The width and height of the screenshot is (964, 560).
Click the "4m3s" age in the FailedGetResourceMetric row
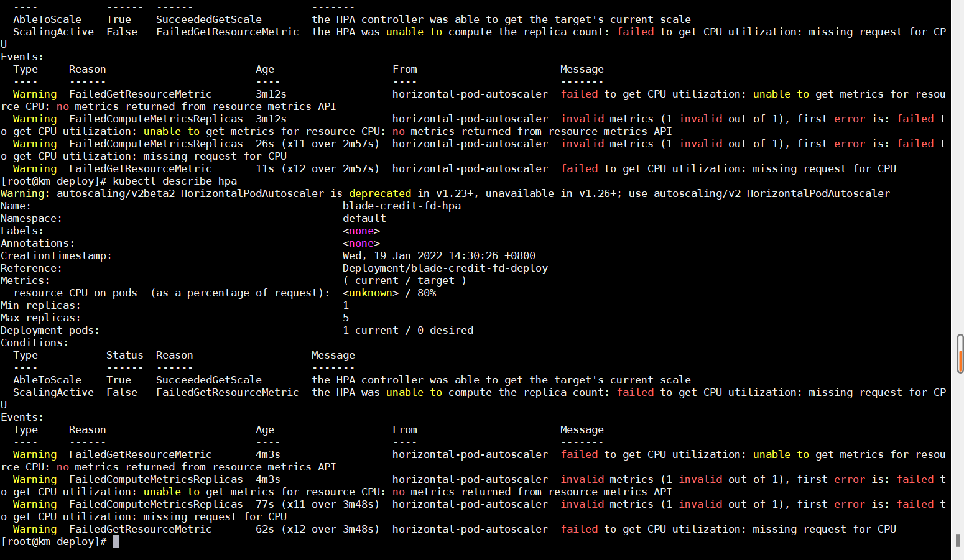[x=268, y=454]
